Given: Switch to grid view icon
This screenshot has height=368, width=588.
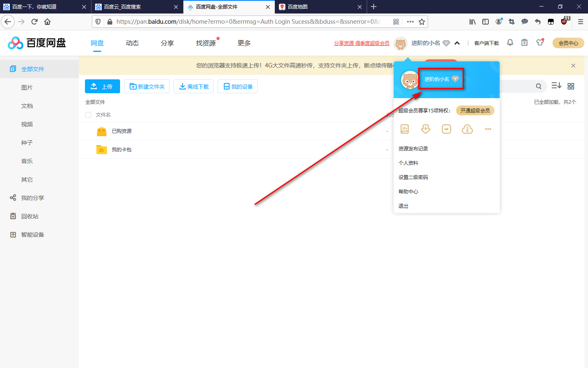Looking at the screenshot, I should pos(571,86).
